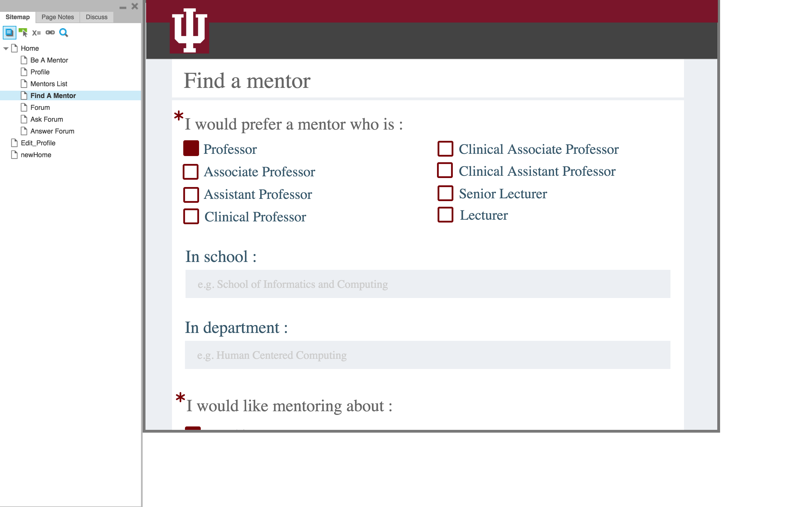Select the Edit_Profile page in sitemap
The image size is (812, 507).
click(x=38, y=143)
